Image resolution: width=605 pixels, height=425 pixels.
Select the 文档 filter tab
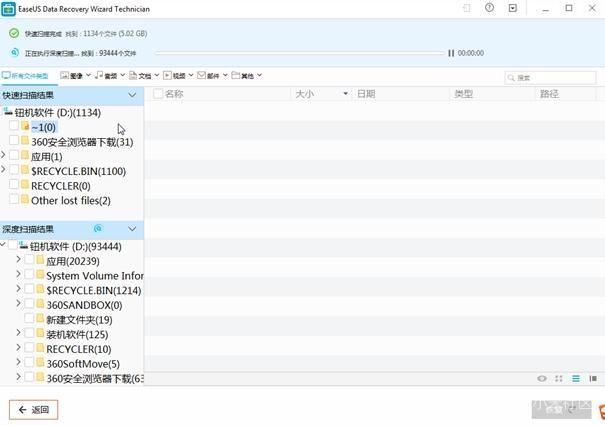pyautogui.click(x=140, y=76)
